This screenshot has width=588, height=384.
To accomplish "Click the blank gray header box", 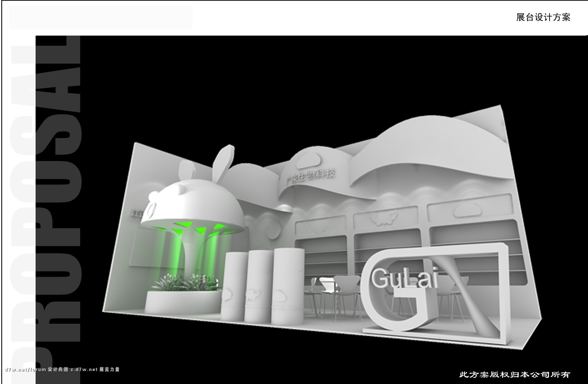I will 100,17.
